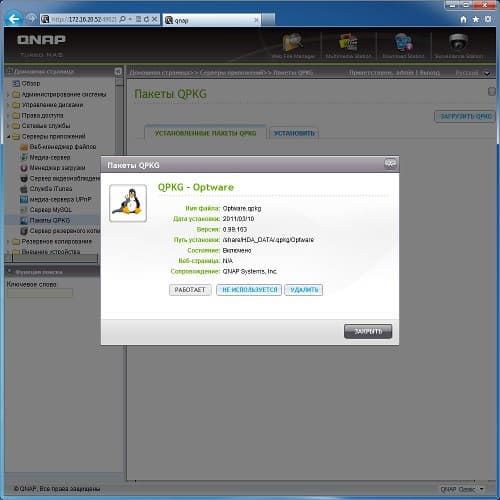Screen dimensions: 500x500
Task: Click the Удалить button
Action: click(304, 290)
